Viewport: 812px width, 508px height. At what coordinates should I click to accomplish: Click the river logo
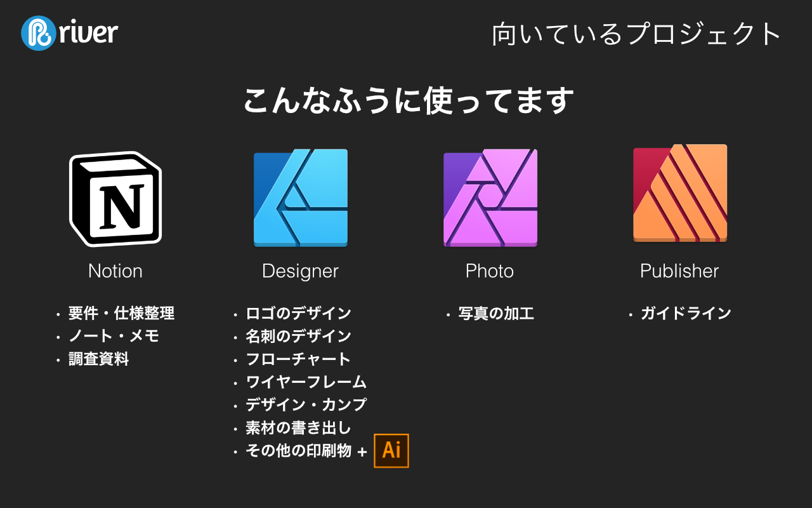[x=70, y=32]
